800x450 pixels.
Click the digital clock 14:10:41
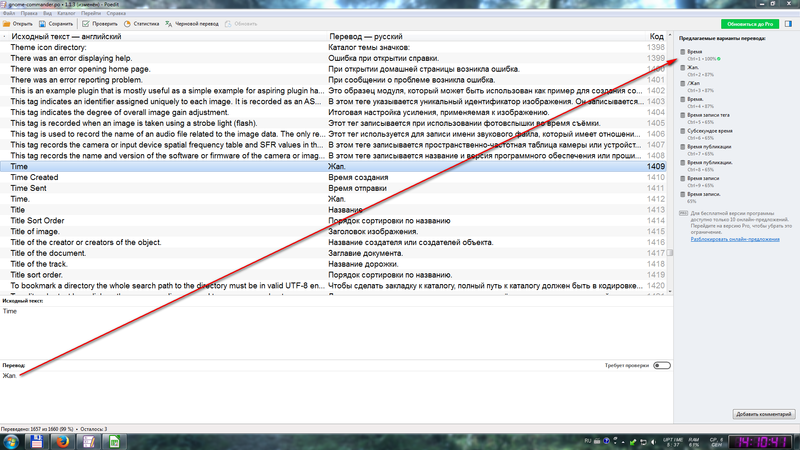(x=760, y=442)
